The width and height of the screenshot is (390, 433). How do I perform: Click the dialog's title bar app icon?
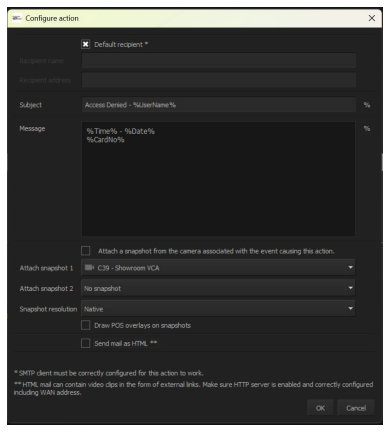pyautogui.click(x=17, y=18)
